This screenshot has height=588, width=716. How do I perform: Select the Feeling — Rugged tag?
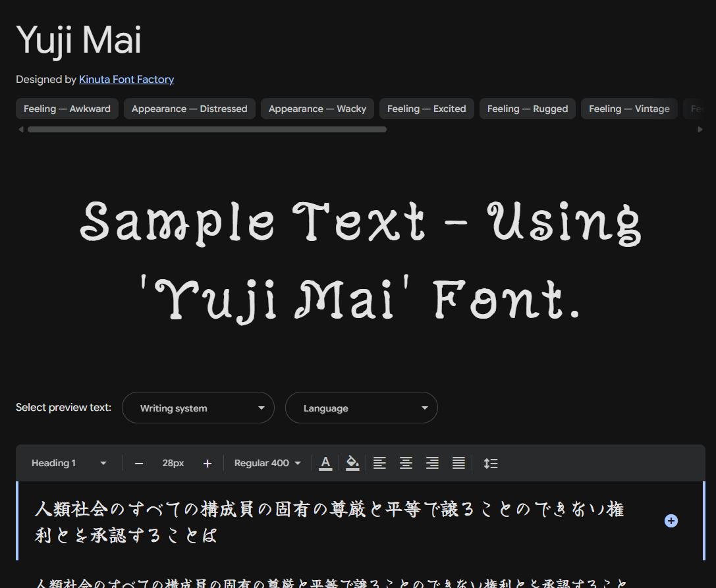click(x=528, y=109)
